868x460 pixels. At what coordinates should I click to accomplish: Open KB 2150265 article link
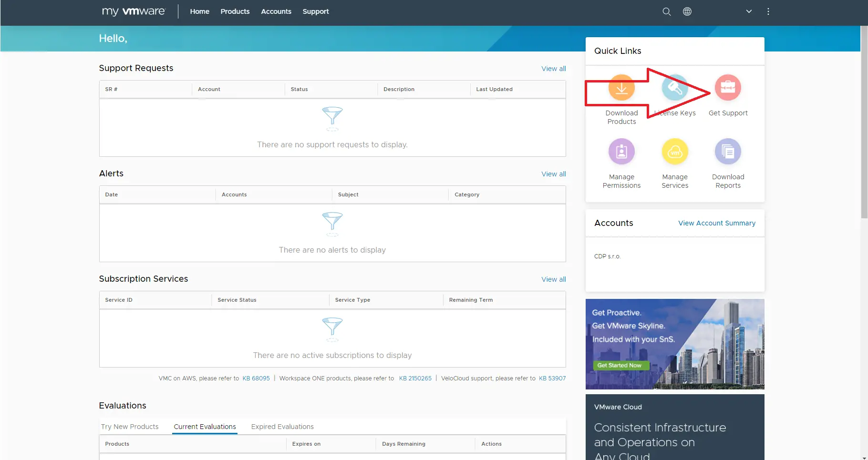point(415,378)
